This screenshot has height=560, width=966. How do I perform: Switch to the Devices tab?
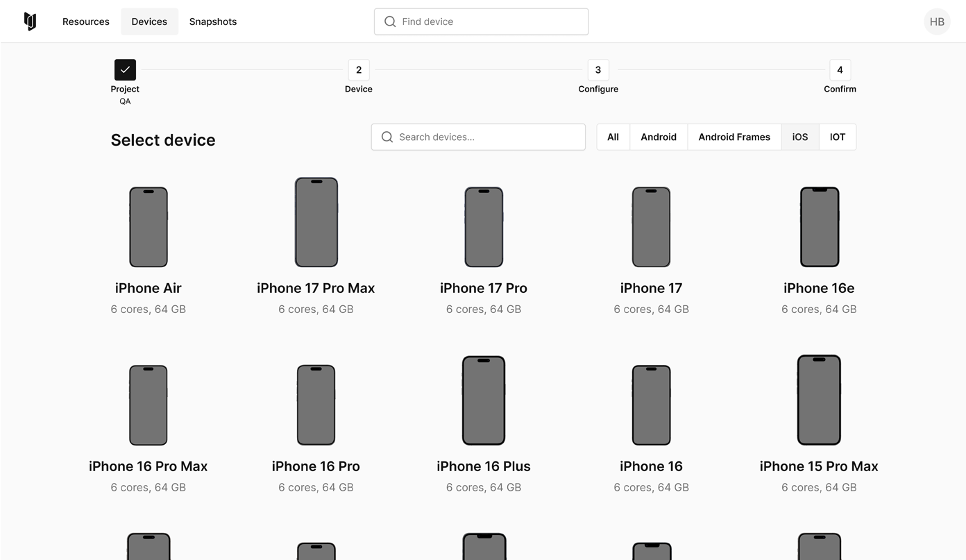pyautogui.click(x=149, y=22)
